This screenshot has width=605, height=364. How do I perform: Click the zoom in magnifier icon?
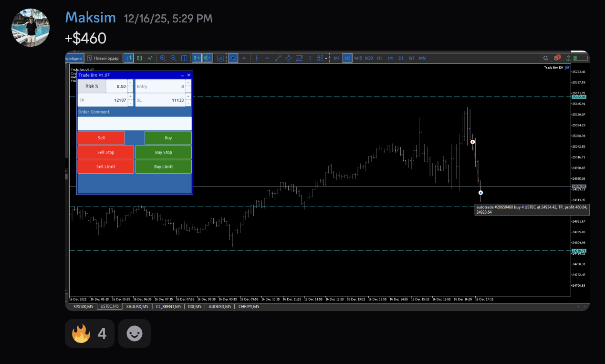tap(163, 58)
